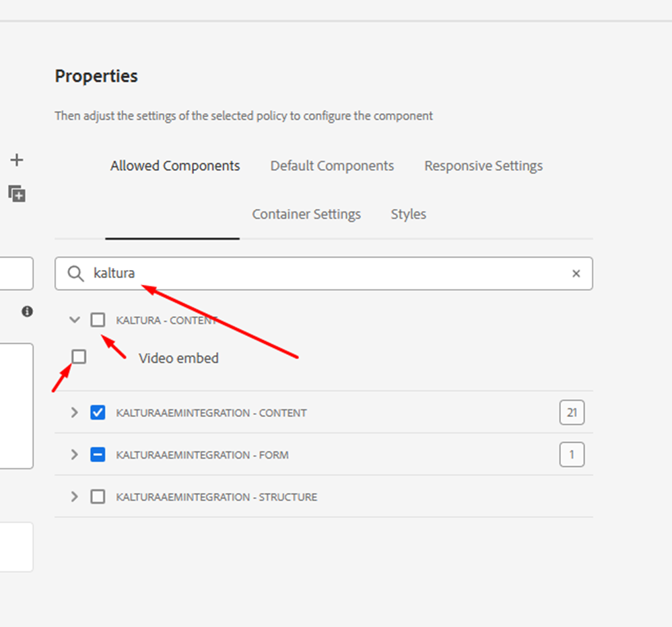This screenshot has height=627, width=672.
Task: Click KALTURAAEMINTEGRATION - FORM label
Action: click(x=202, y=455)
